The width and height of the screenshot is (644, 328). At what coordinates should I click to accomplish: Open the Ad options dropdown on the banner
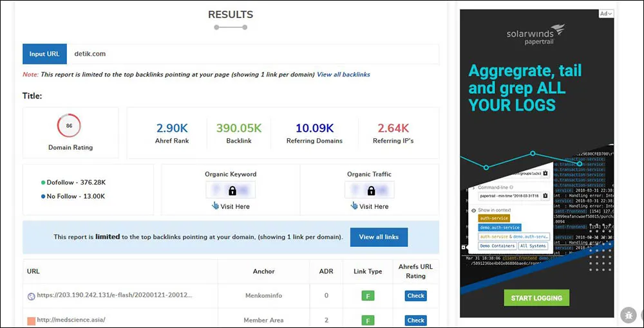click(x=606, y=14)
